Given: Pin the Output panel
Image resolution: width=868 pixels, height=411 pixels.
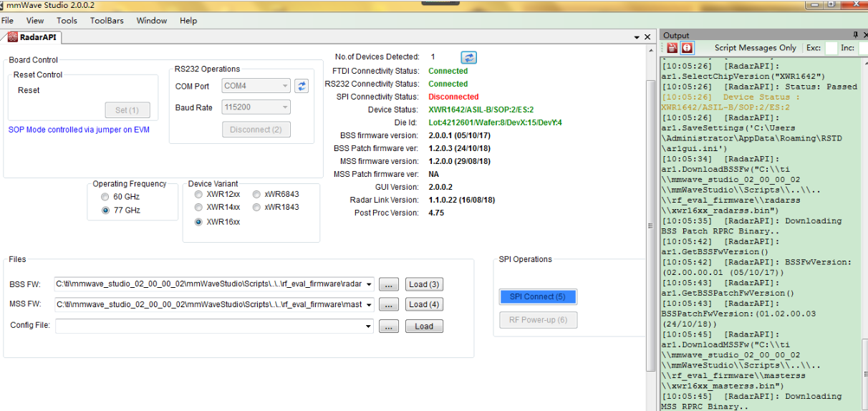Looking at the screenshot, I should pos(855,35).
